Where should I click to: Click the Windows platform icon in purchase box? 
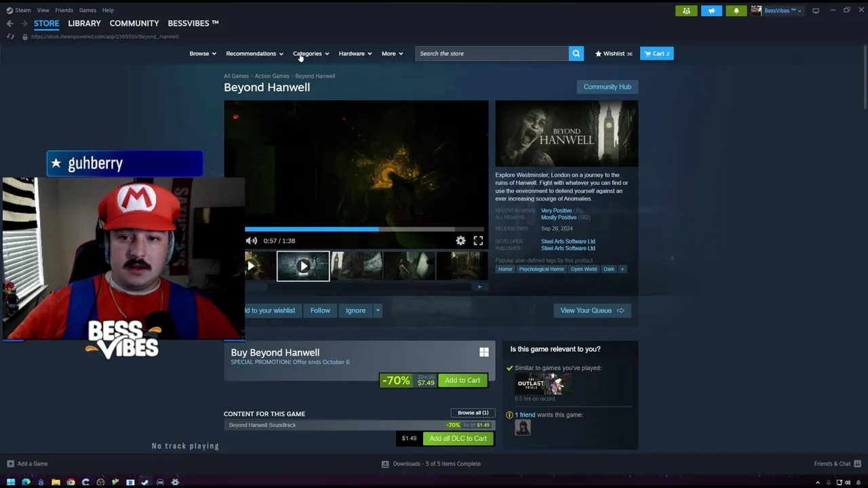484,352
